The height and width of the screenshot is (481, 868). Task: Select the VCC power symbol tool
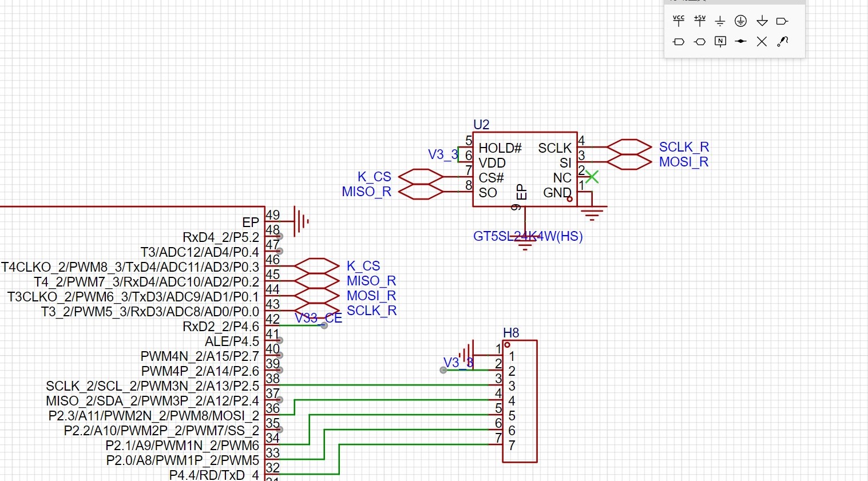679,21
